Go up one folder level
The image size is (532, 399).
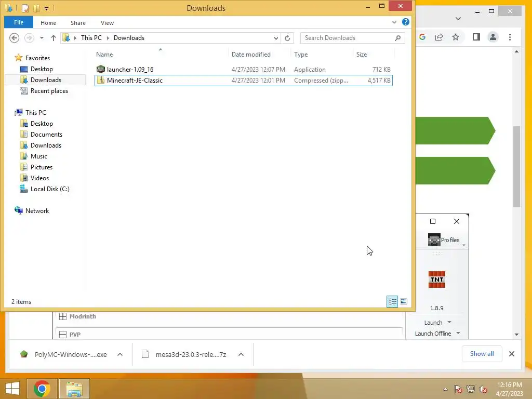pos(54,38)
